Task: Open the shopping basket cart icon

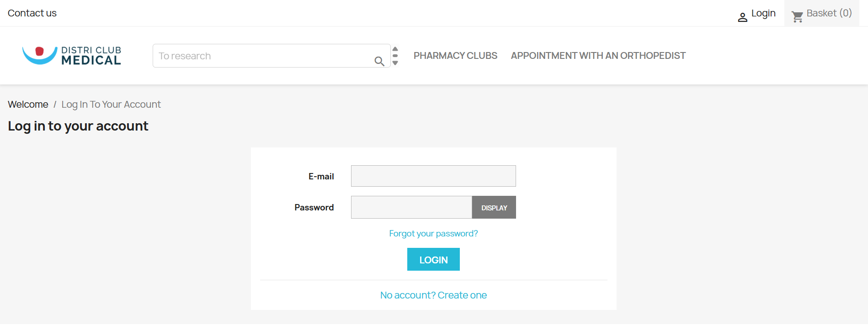Action: point(798,17)
